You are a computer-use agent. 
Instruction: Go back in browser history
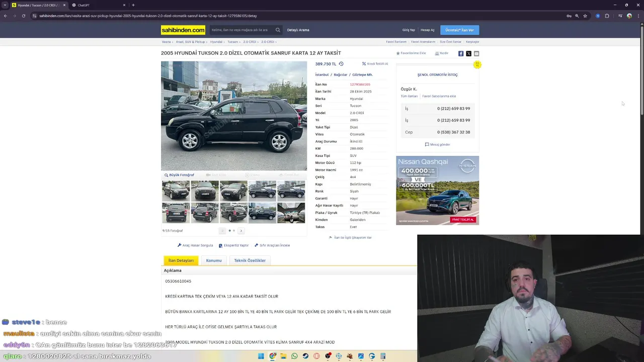(x=6, y=16)
